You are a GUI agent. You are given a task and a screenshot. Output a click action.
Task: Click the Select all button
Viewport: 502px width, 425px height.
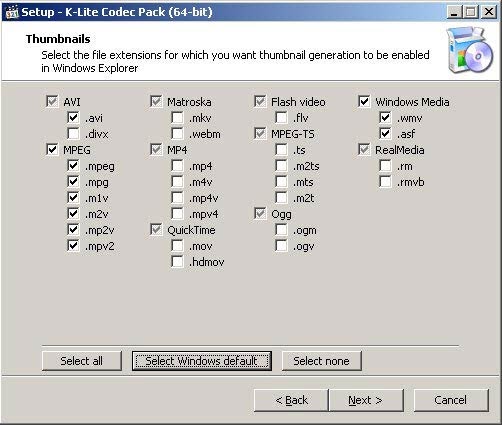pyautogui.click(x=82, y=361)
